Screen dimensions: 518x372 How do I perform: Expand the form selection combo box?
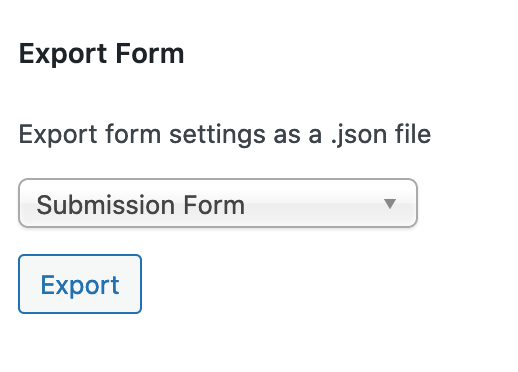click(x=218, y=203)
